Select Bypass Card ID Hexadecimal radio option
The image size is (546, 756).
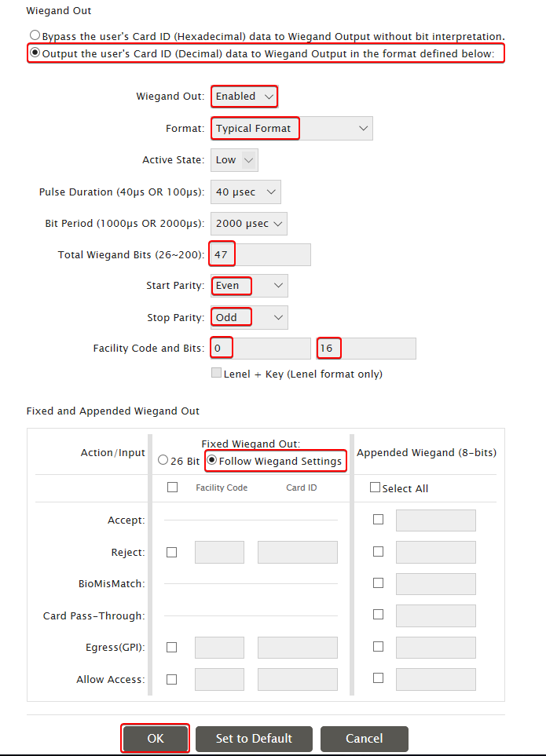click(x=35, y=35)
